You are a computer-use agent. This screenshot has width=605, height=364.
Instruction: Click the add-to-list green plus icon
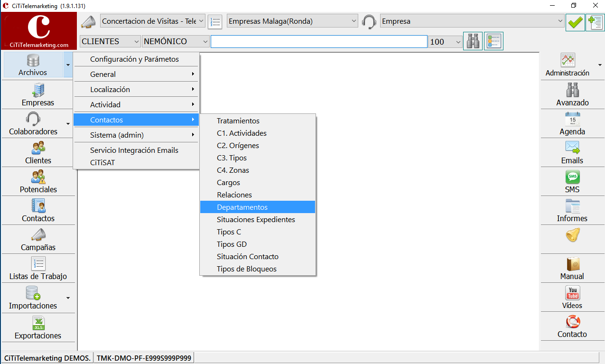(595, 22)
